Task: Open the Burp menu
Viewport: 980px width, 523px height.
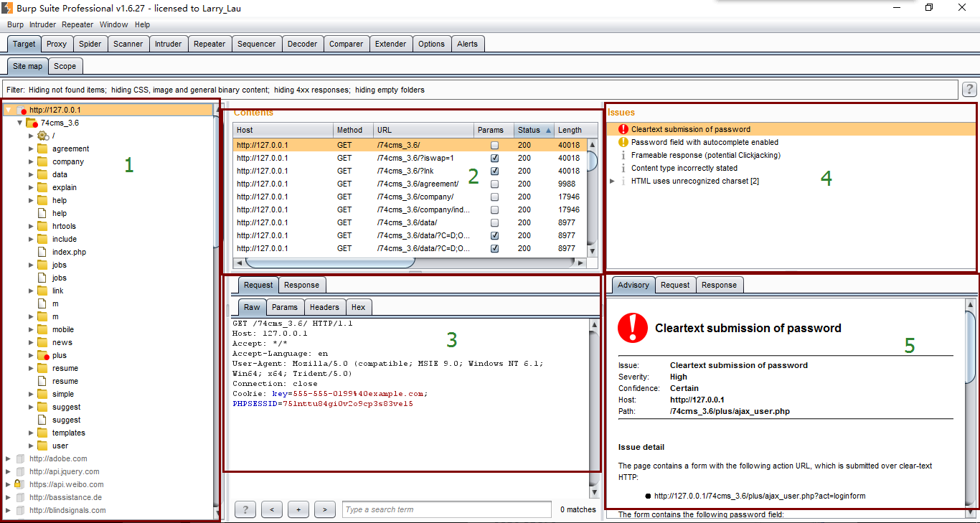Action: coord(15,24)
